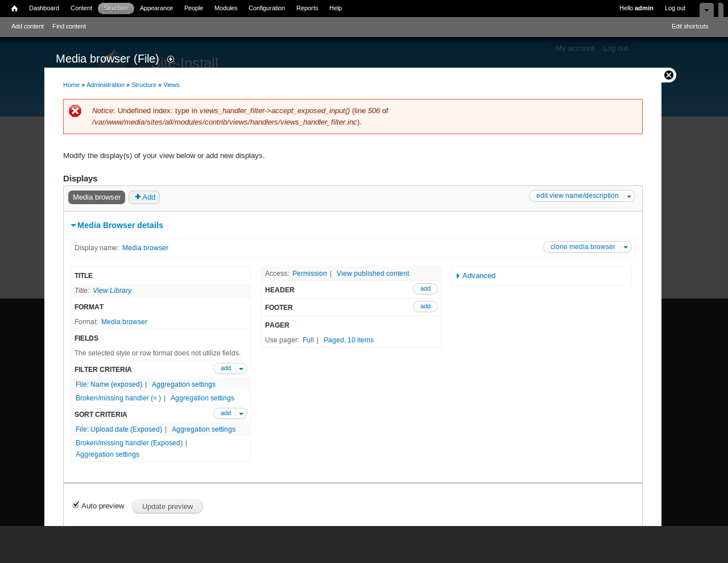Open the Reports menu item
The image size is (728, 563).
[307, 8]
